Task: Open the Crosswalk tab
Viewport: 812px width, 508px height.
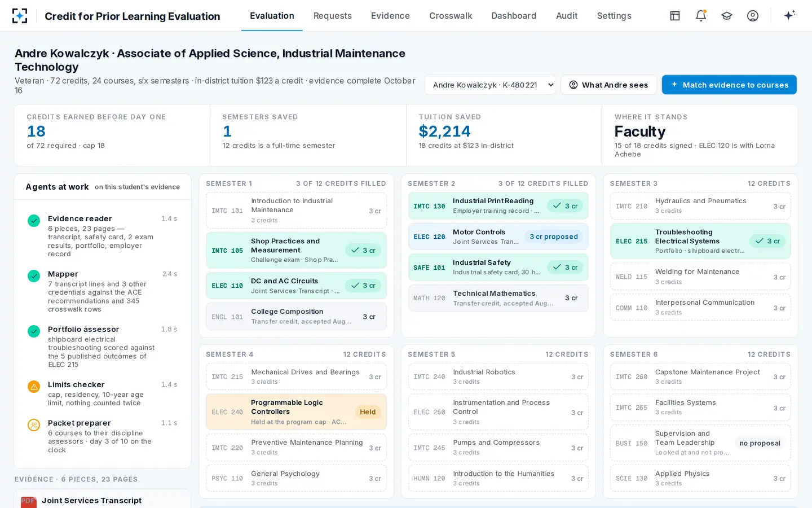Action: point(451,16)
